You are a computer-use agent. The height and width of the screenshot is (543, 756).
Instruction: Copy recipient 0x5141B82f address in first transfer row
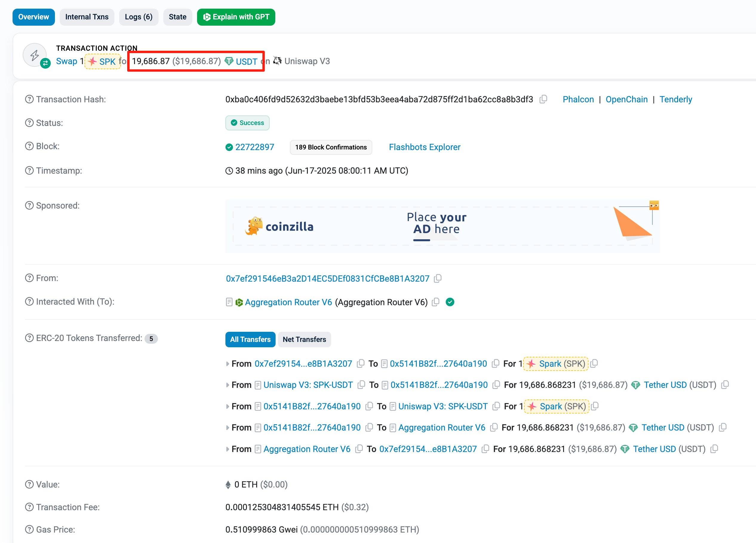tap(495, 363)
